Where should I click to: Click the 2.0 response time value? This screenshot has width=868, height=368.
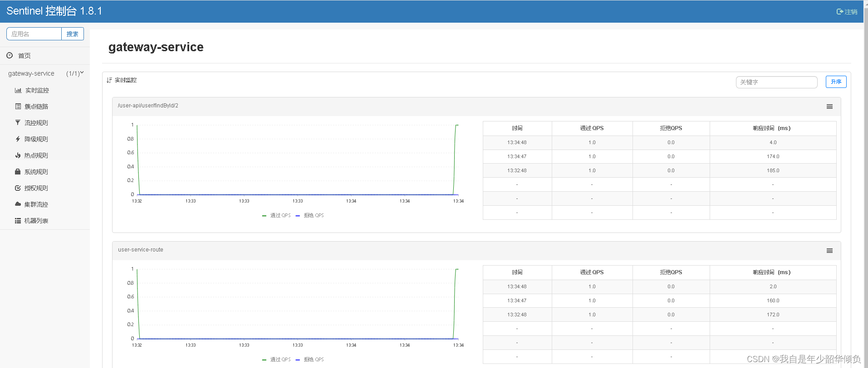click(773, 286)
